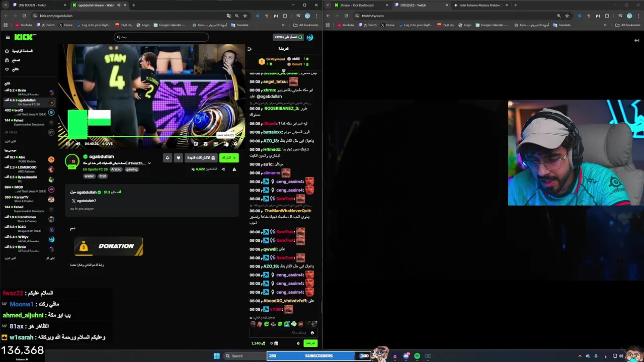This screenshot has height=362, width=644.
Task: Select the gaming tag
Action: [x=132, y=169]
